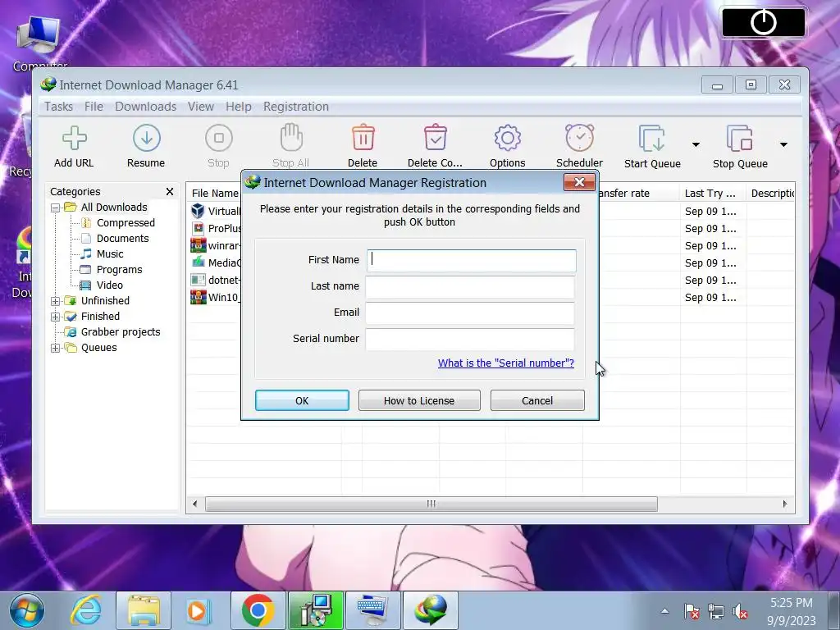Select Grabber projects in categories
The image size is (840, 630).
121,332
